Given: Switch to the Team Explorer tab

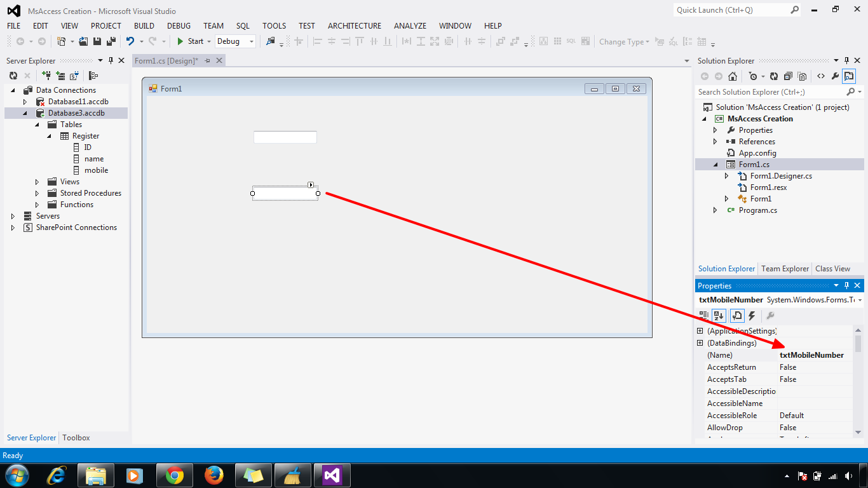Looking at the screenshot, I should (785, 268).
